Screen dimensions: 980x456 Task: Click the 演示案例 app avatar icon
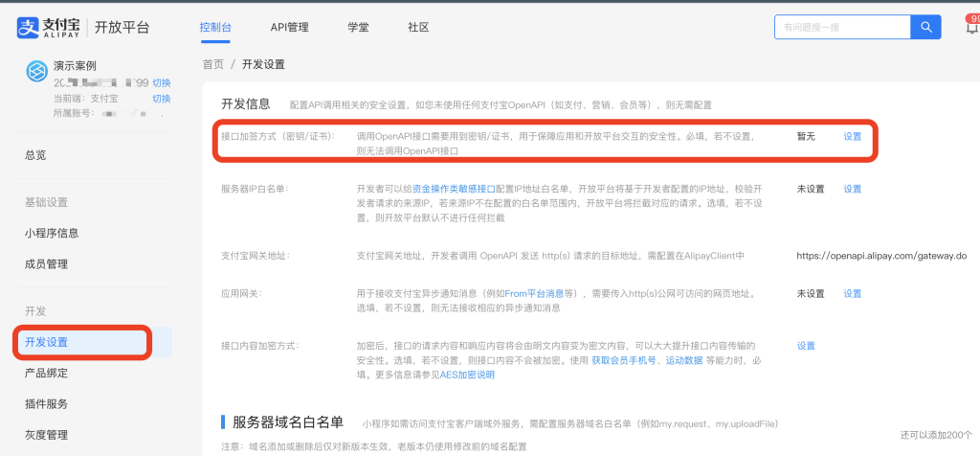pyautogui.click(x=36, y=73)
